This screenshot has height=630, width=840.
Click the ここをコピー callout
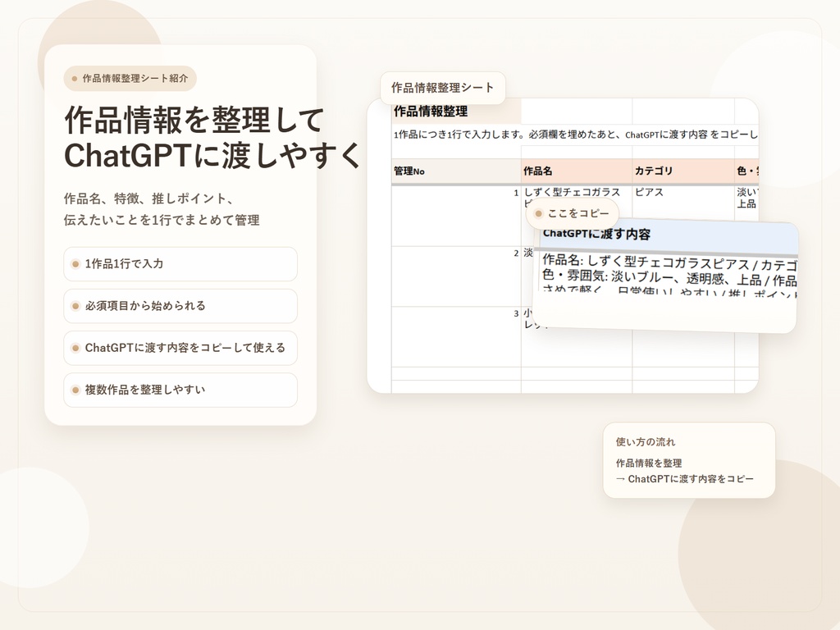click(x=572, y=214)
